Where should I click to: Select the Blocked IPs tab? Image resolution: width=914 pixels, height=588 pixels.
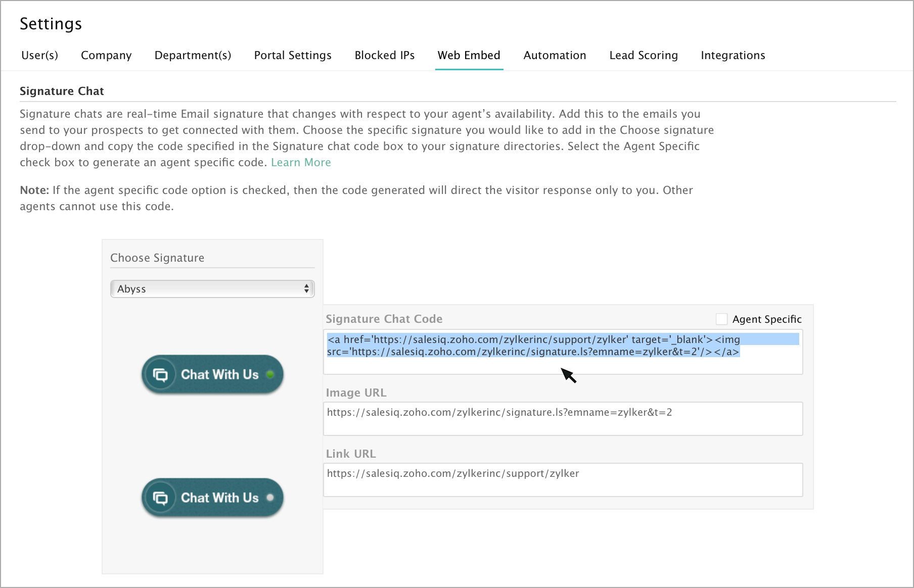[385, 55]
